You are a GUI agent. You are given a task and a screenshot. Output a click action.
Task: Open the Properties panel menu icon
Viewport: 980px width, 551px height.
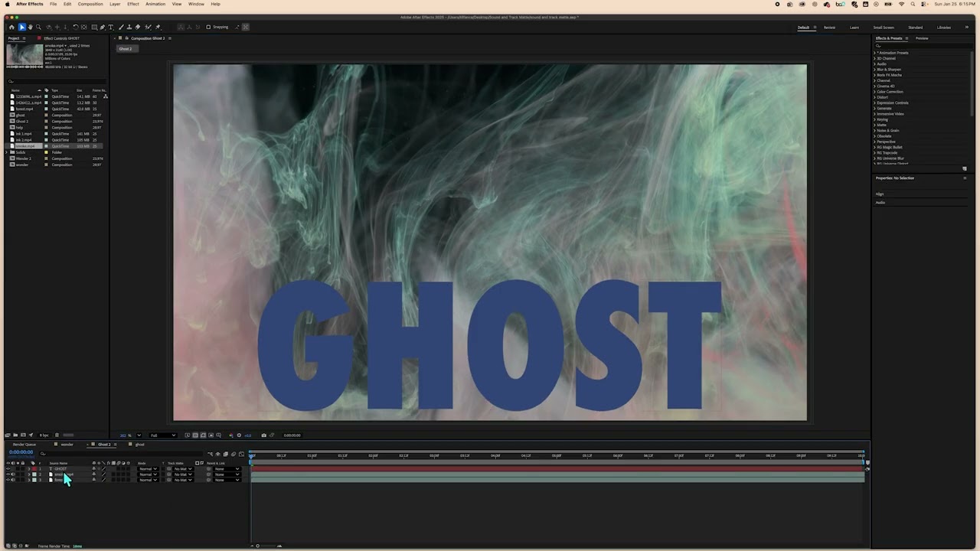click(x=965, y=178)
